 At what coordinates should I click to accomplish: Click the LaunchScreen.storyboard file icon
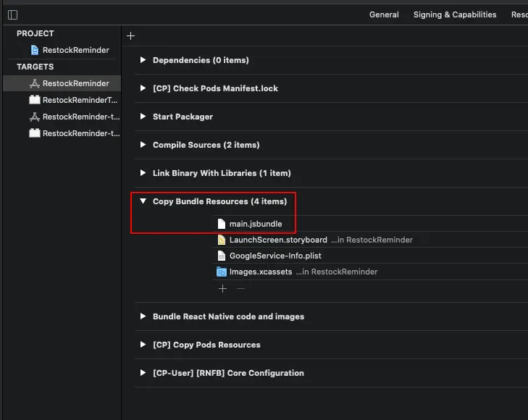[x=222, y=240]
